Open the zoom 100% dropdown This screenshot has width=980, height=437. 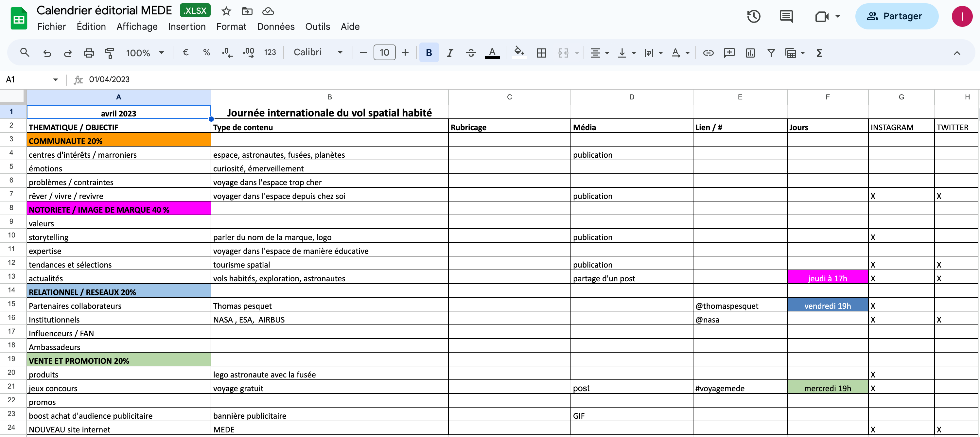(x=145, y=52)
